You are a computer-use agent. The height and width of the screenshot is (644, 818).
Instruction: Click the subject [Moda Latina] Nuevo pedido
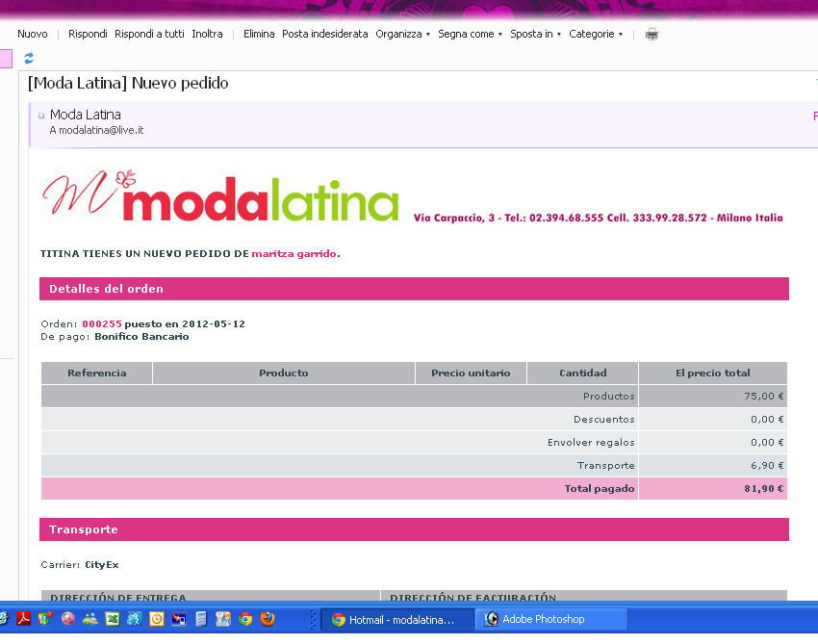[128, 83]
